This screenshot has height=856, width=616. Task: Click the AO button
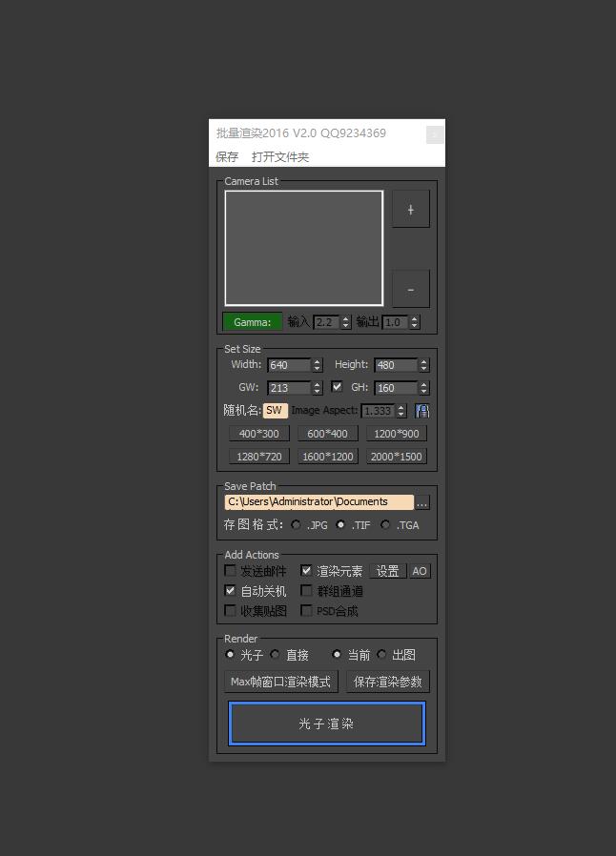[420, 571]
